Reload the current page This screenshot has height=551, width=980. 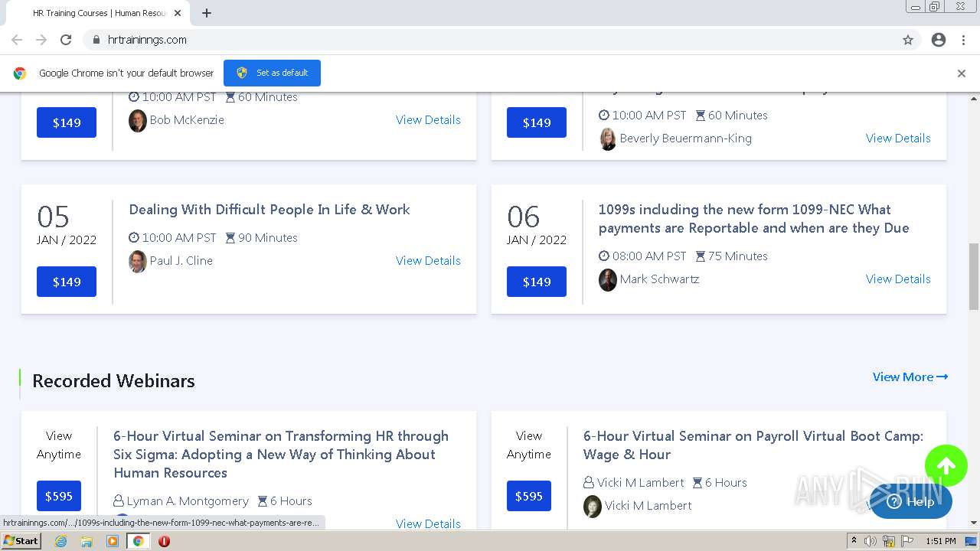(66, 40)
